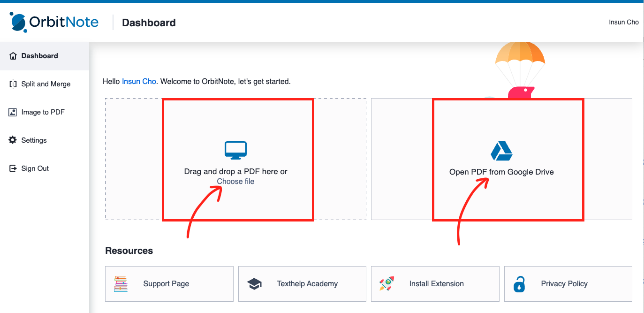Viewport: 644px width, 313px height.
Task: Click the Google Drive triangle icon
Action: 501,151
